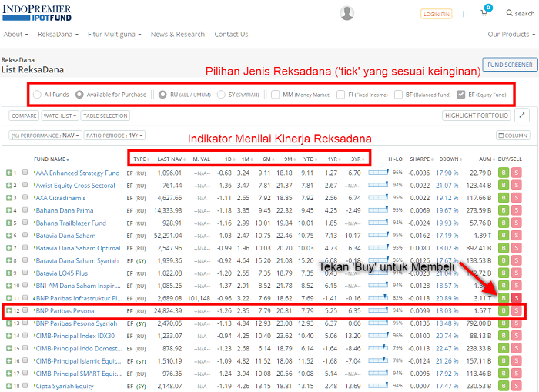Select RU (ALL / UMUM) radio option

pyautogui.click(x=162, y=95)
